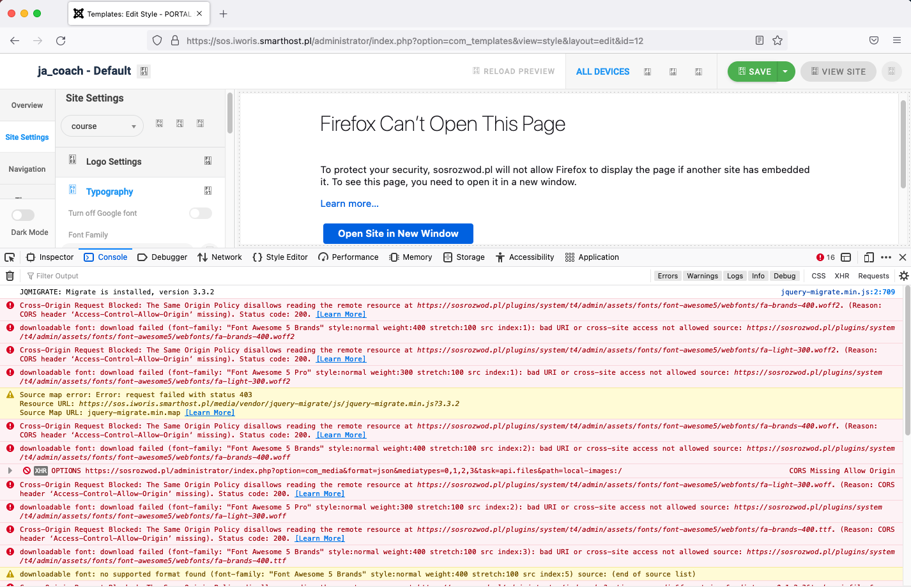Open jquery-migrate.min.js:2:709 source link
The height and width of the screenshot is (588, 911).
[x=838, y=292]
